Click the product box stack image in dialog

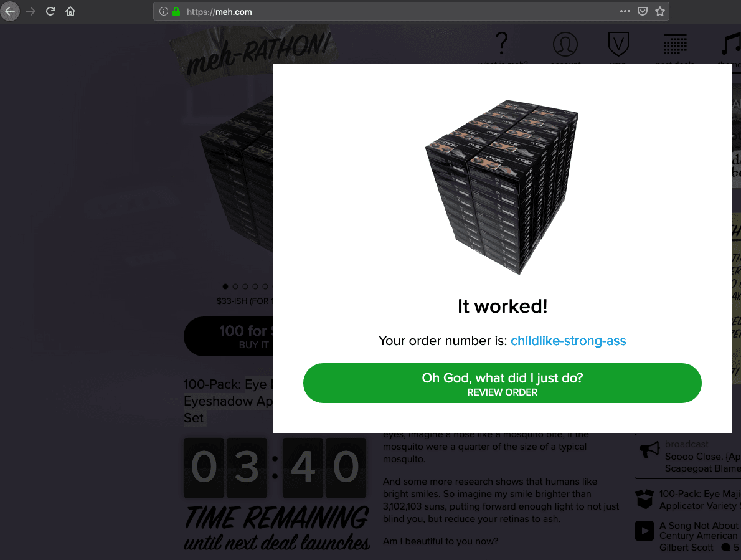[x=502, y=187]
